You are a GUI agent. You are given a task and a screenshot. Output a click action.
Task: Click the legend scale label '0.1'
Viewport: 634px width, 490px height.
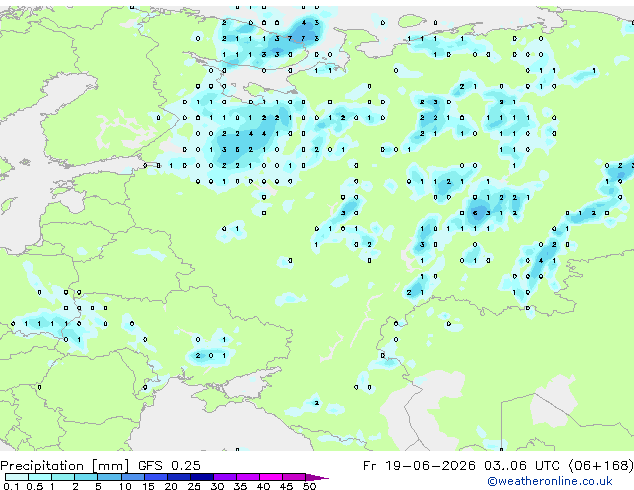(11, 486)
